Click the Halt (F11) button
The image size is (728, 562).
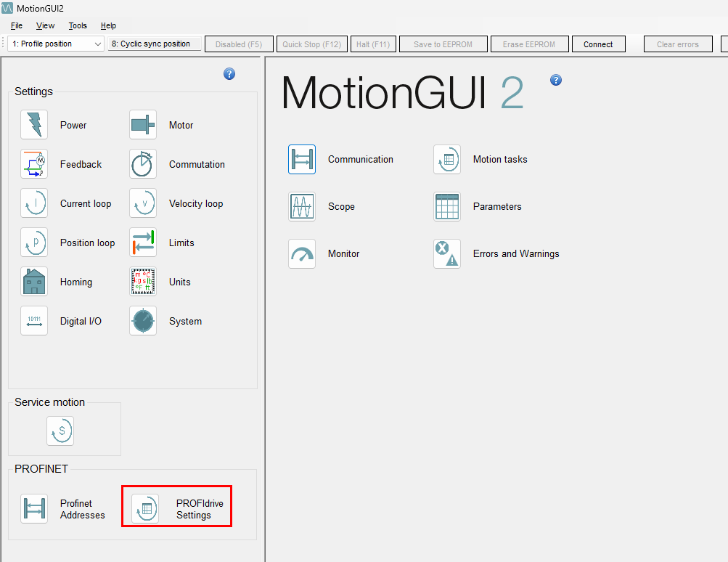373,44
